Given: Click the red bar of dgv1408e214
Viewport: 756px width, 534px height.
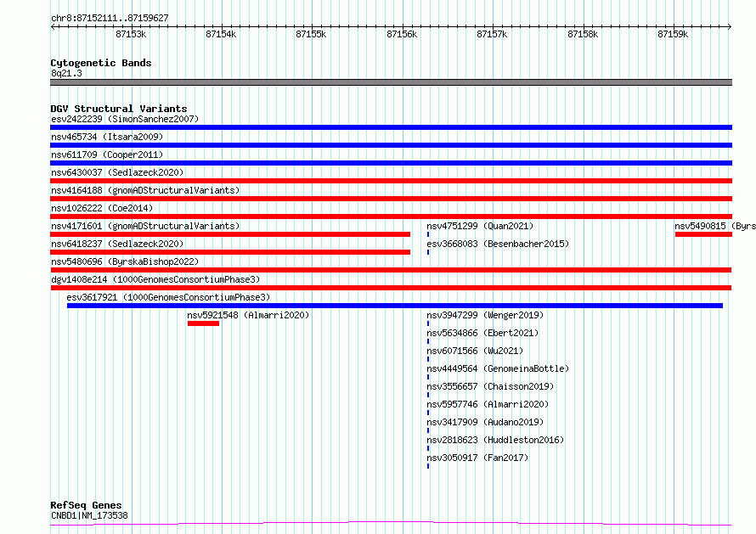Looking at the screenshot, I should (x=391, y=288).
